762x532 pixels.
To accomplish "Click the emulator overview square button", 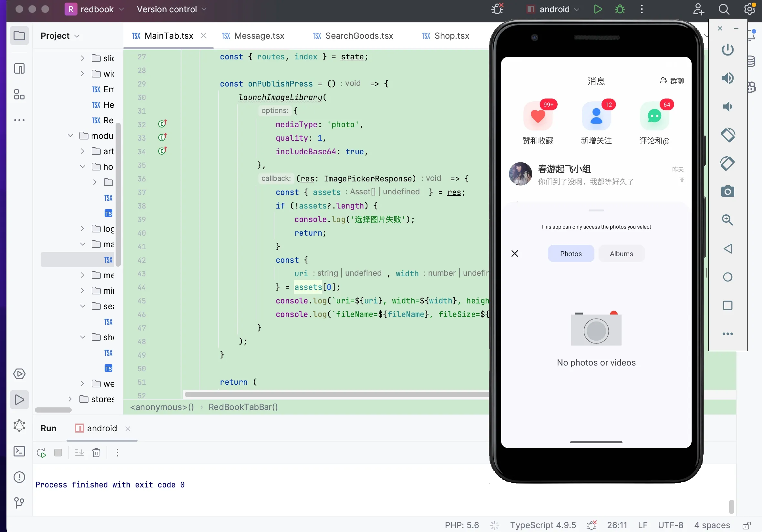I will [x=727, y=305].
